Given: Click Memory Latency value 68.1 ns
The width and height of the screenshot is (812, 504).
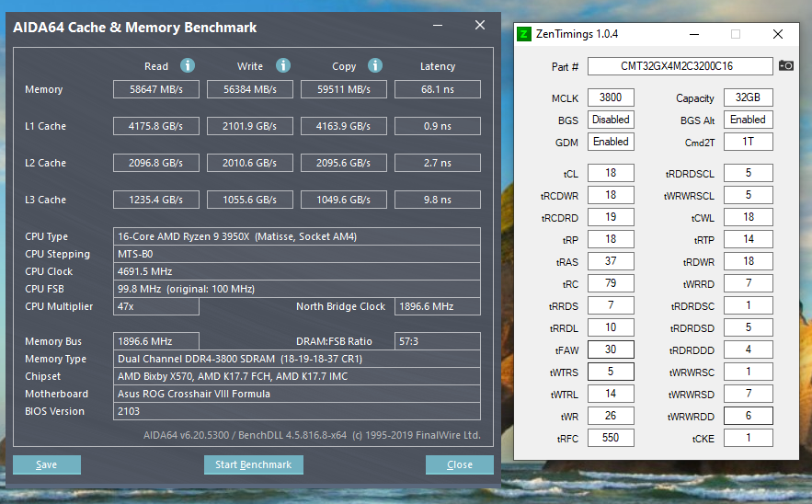Looking at the screenshot, I should [437, 89].
